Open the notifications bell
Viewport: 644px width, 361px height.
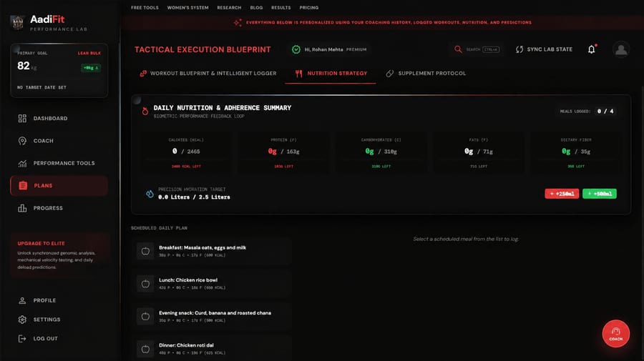pyautogui.click(x=592, y=49)
